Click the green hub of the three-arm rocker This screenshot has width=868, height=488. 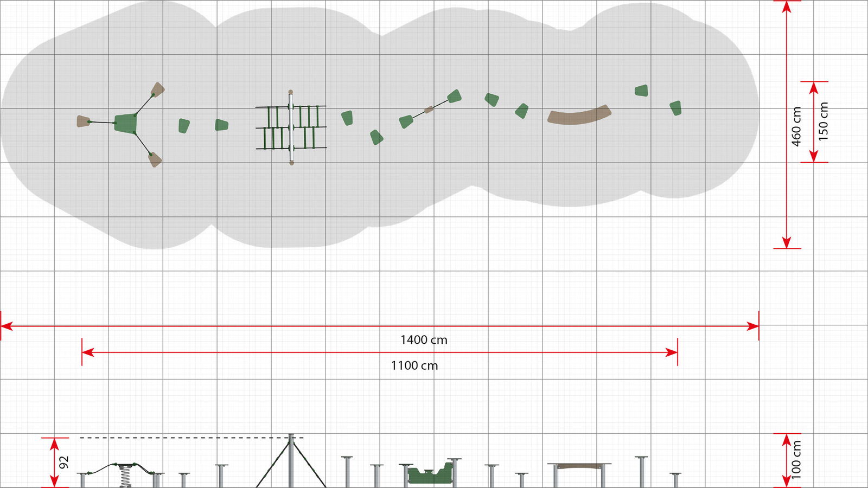pos(125,123)
